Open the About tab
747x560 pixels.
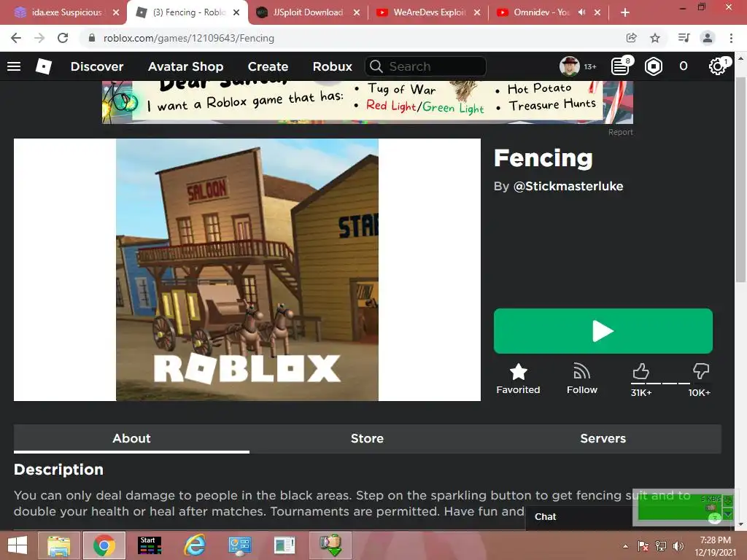coord(131,438)
